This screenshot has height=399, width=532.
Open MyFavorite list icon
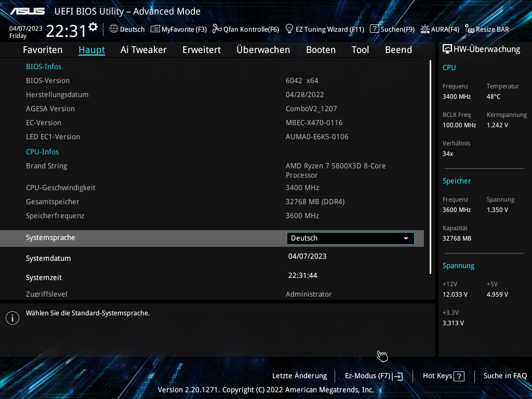pyautogui.click(x=155, y=29)
